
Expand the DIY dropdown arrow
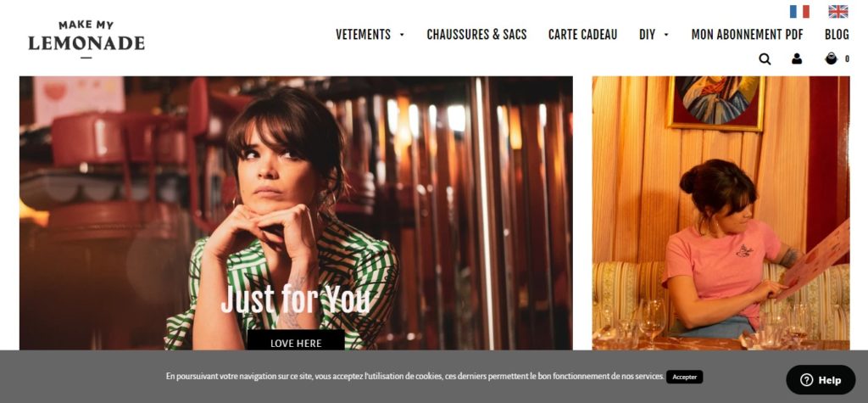pyautogui.click(x=666, y=35)
